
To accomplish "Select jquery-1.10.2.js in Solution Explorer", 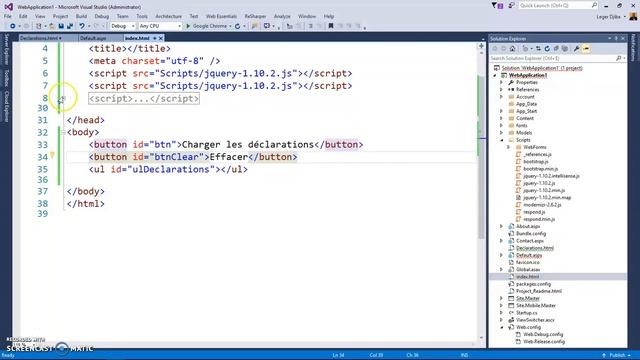I will coord(539,183).
